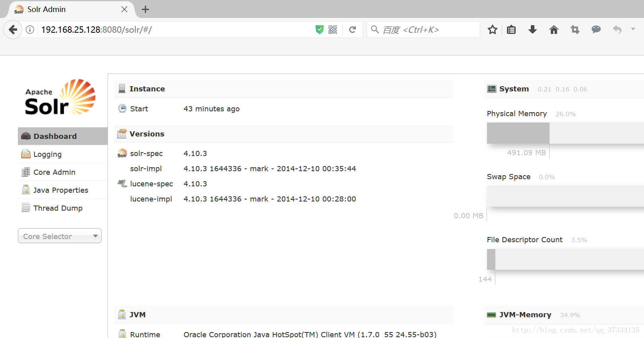Click the undo arrow toolbar icon

[617, 30]
